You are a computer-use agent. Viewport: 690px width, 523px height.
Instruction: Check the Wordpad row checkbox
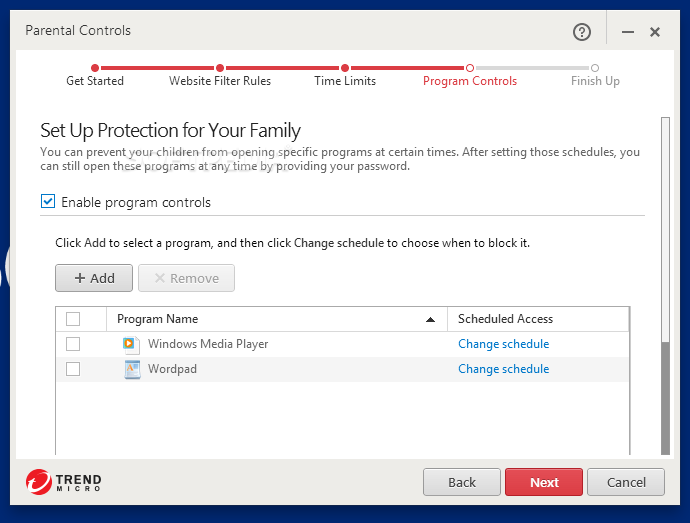coord(73,369)
